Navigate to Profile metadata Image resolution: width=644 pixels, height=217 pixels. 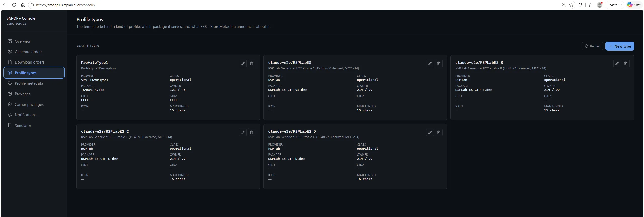point(34,83)
